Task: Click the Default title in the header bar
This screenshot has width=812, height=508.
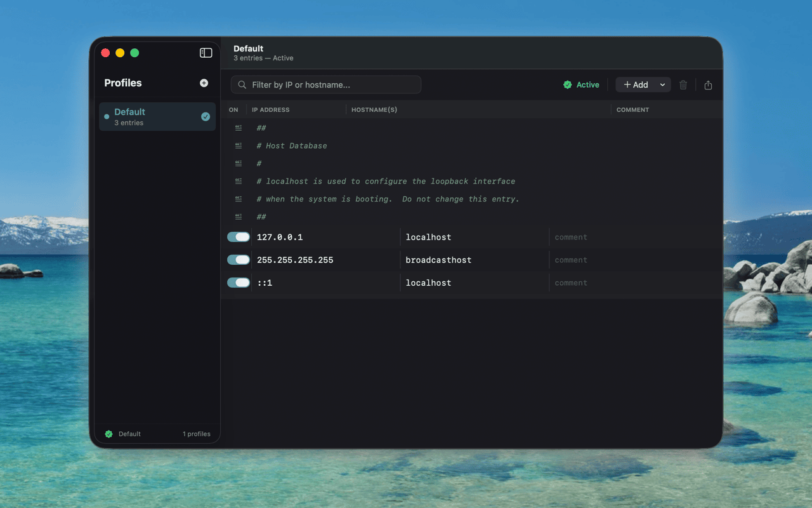Action: [248, 48]
